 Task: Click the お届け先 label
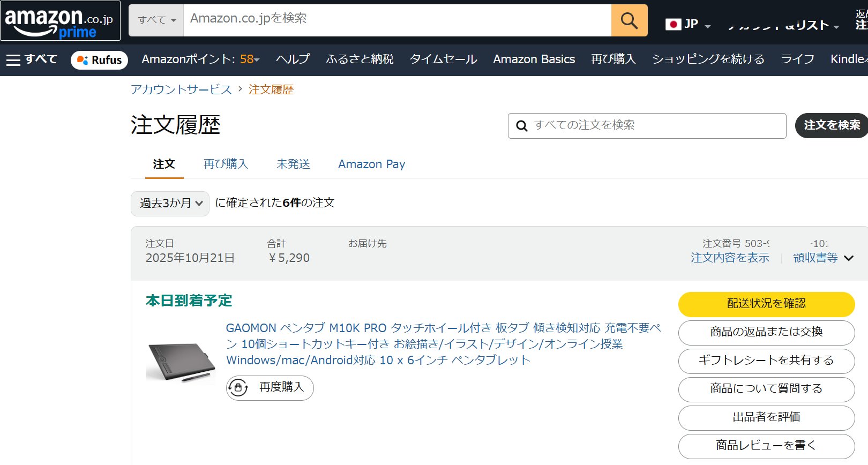[368, 244]
